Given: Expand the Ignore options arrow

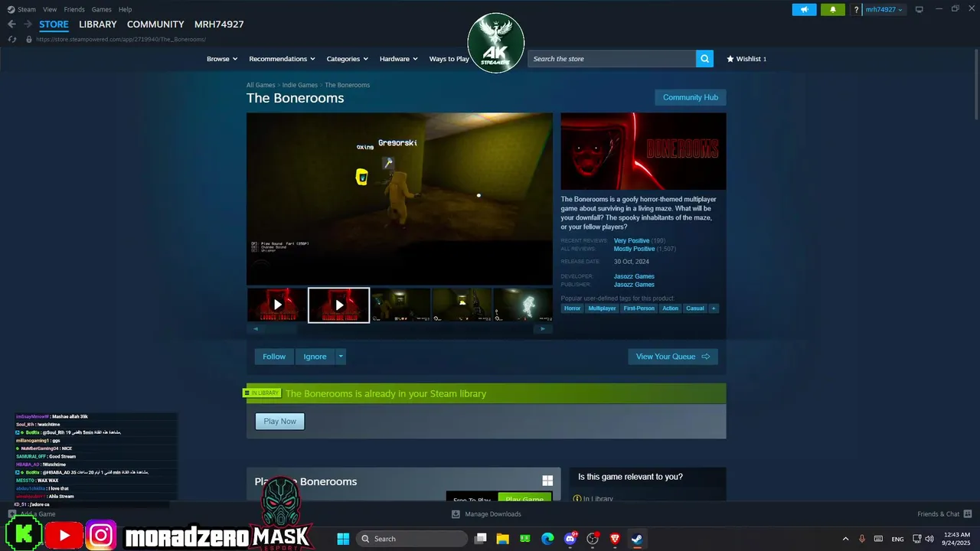Looking at the screenshot, I should [341, 357].
